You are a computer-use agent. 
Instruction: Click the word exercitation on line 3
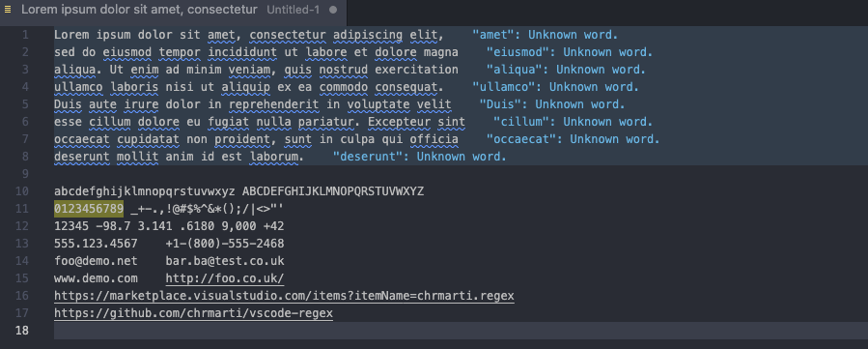[416, 70]
